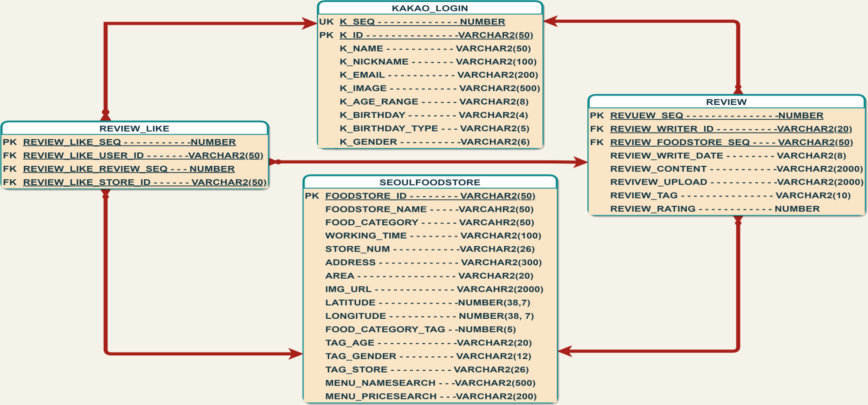Select the REVIEW table header
868x405 pixels.
[726, 102]
